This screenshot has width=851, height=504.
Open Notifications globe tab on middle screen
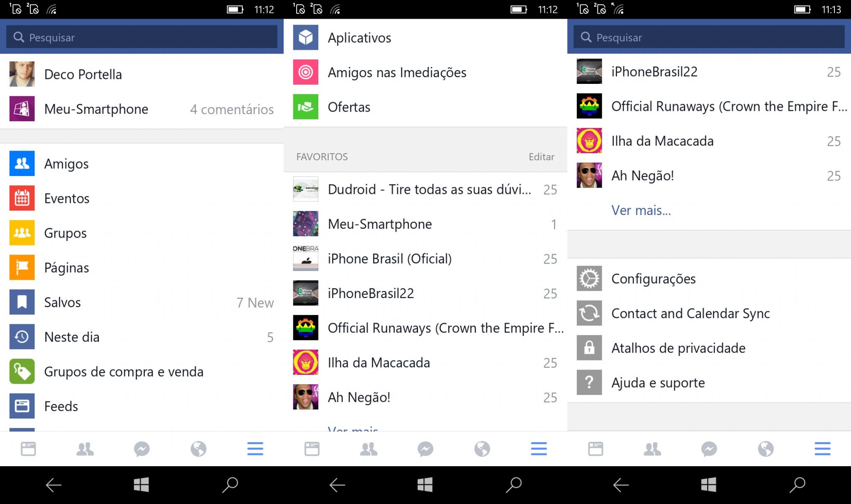482,449
